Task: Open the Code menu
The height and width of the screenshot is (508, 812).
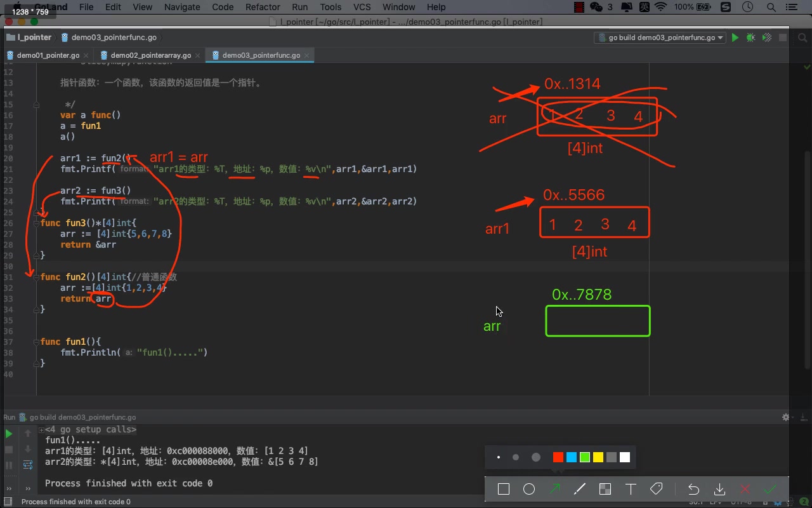Action: pyautogui.click(x=223, y=7)
